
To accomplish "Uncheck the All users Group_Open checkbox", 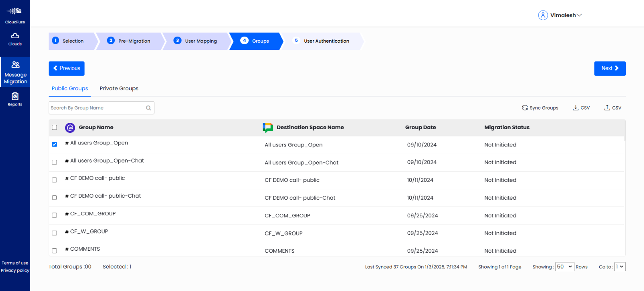I will click(54, 144).
